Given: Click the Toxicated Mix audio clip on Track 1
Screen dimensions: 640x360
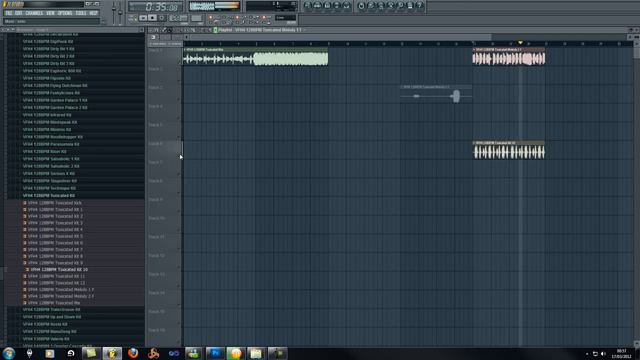Looking at the screenshot, I should pos(256,56).
